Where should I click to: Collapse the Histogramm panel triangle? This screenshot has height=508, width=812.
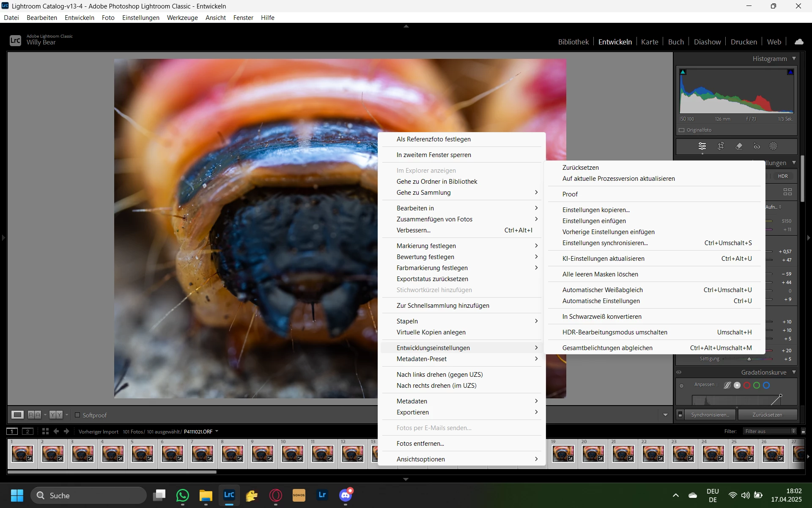[794, 58]
